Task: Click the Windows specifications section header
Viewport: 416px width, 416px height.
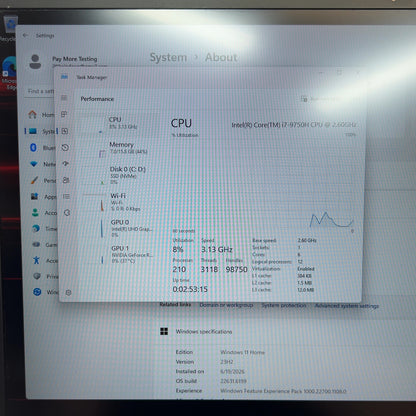Action: (x=204, y=332)
